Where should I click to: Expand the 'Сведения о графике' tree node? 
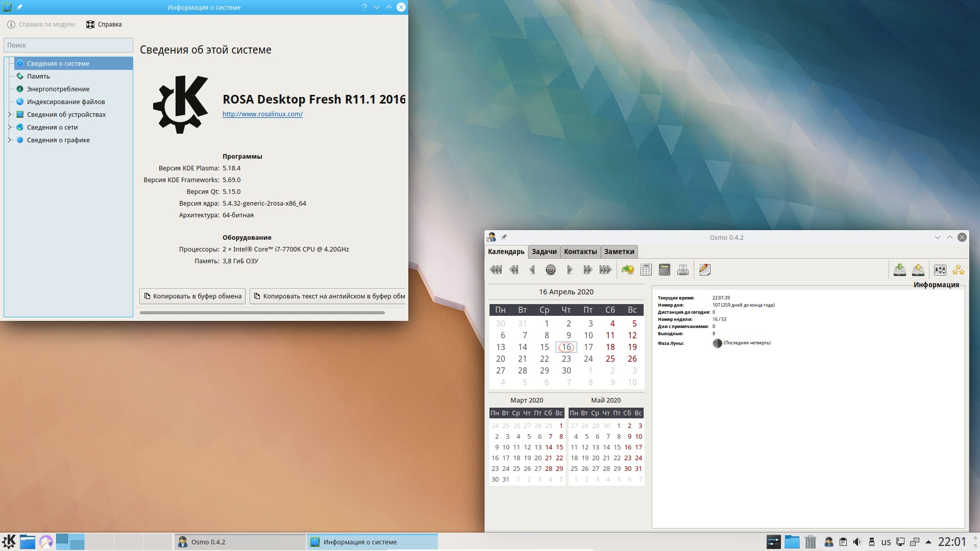point(9,140)
